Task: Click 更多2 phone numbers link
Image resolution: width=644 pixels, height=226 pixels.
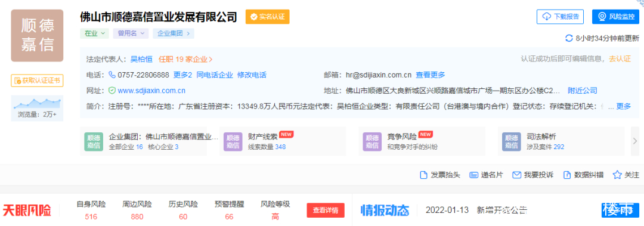Action: (183, 75)
